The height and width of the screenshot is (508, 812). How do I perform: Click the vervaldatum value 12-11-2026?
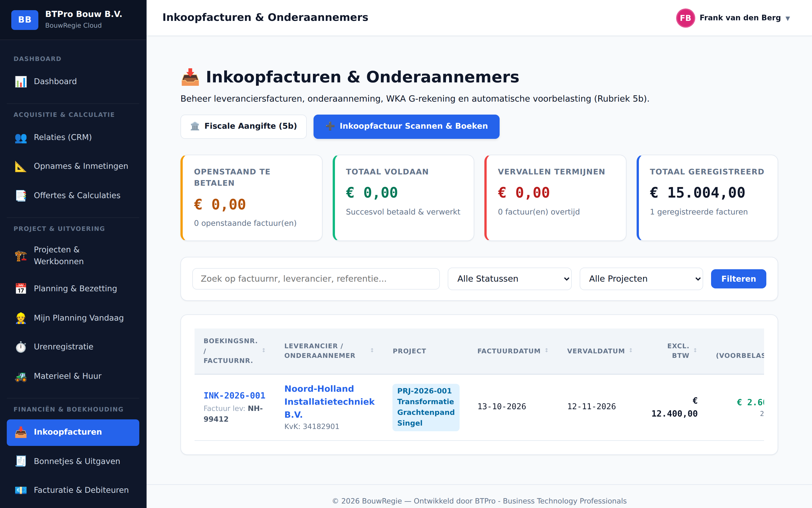[x=592, y=406]
